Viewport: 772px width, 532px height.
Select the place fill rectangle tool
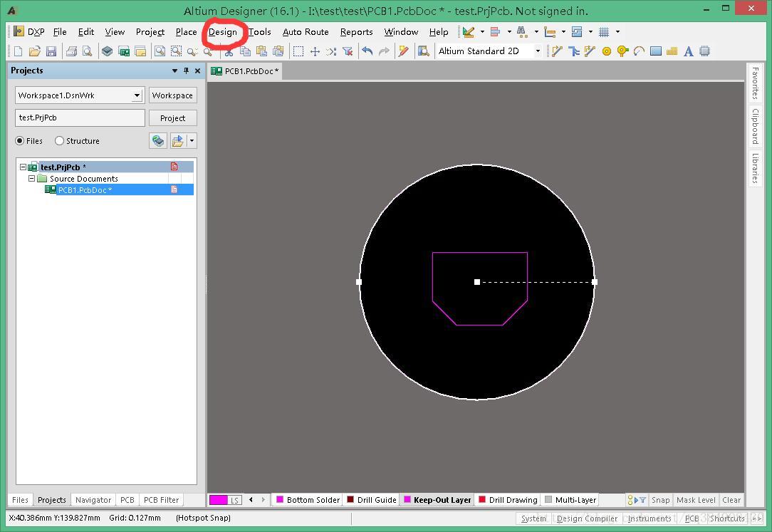656,51
